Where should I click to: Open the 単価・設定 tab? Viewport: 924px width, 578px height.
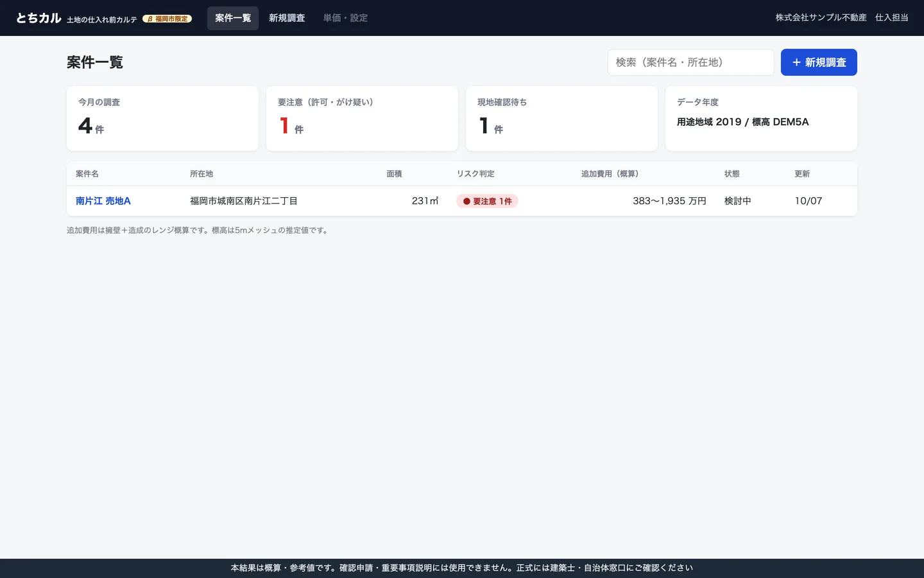tap(345, 18)
